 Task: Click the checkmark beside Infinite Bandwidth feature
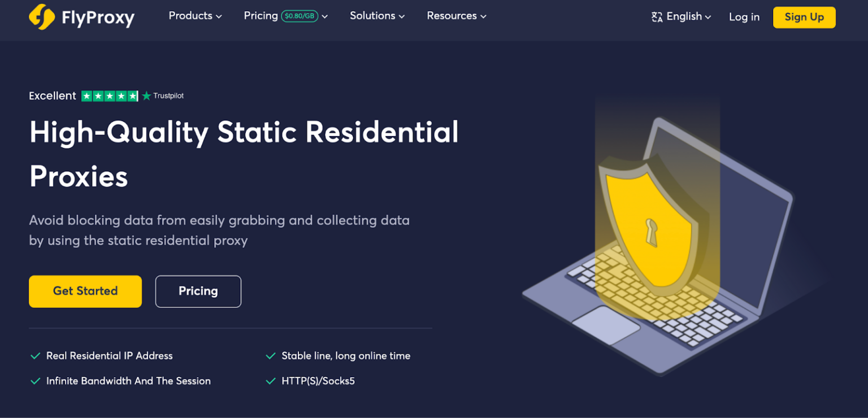(x=34, y=381)
